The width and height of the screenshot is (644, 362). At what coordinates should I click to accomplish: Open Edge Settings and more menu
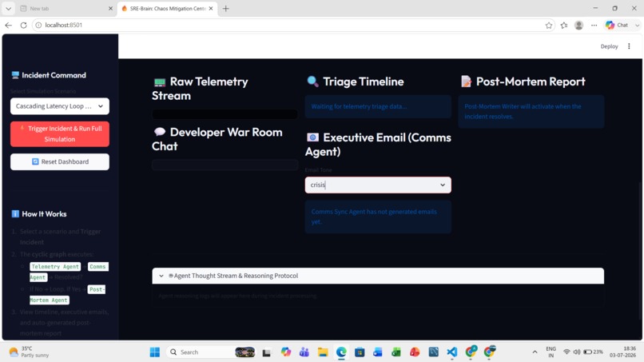pos(594,25)
